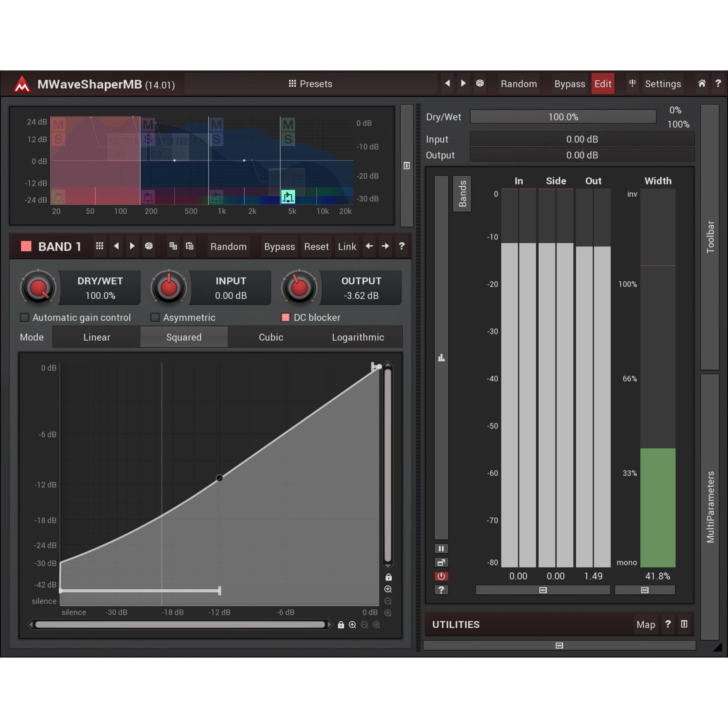728x728 pixels.
Task: Pop out the meters window icon
Action: (441, 563)
